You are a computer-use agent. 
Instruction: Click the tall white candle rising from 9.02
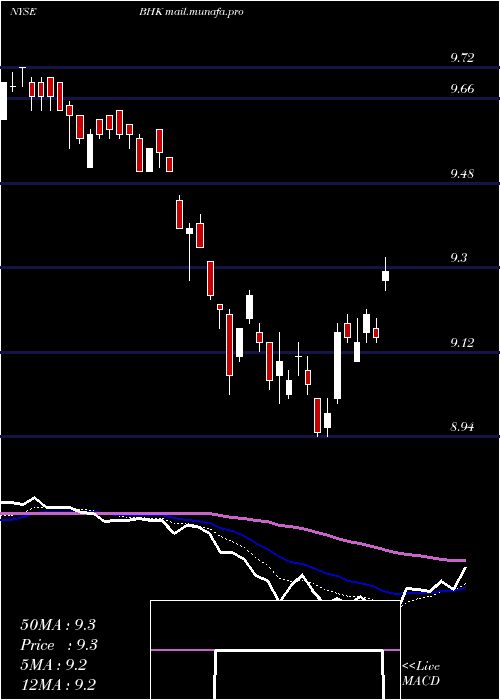(x=337, y=365)
